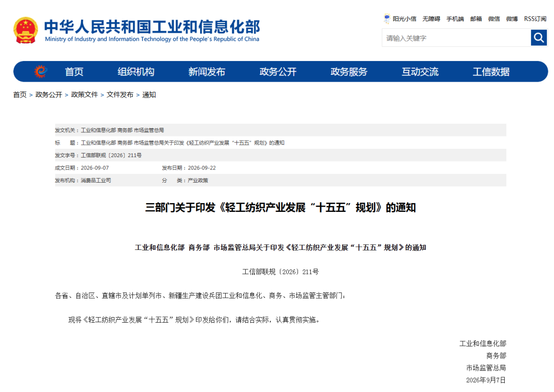Click the bold heading 三部门关于印发…的通知

pyautogui.click(x=281, y=207)
